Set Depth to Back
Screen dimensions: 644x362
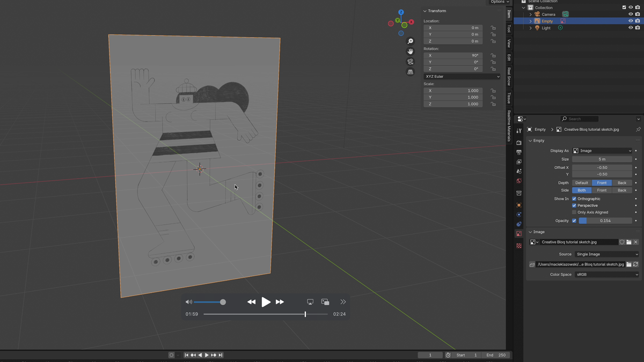tap(621, 182)
